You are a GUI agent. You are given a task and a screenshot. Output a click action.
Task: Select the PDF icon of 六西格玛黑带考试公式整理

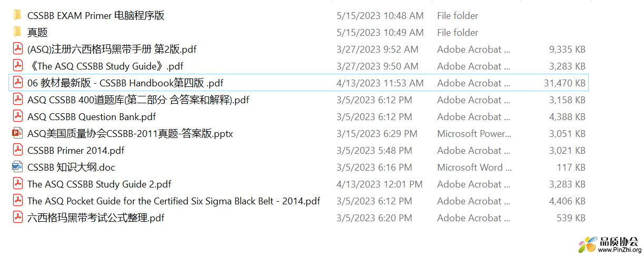click(x=17, y=218)
